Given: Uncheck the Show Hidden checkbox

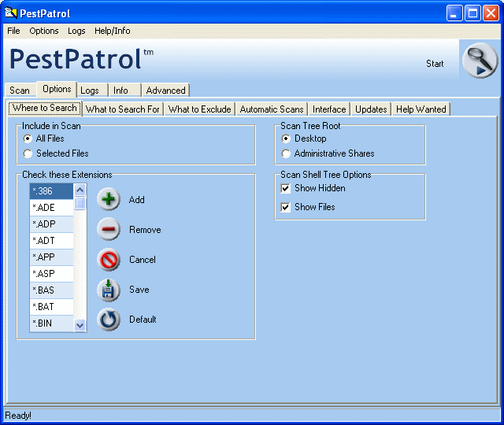Looking at the screenshot, I should point(285,188).
